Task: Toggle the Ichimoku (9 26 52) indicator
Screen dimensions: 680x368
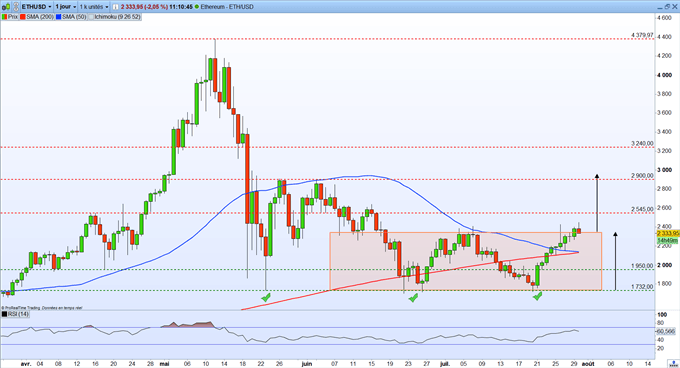Action: click(114, 17)
